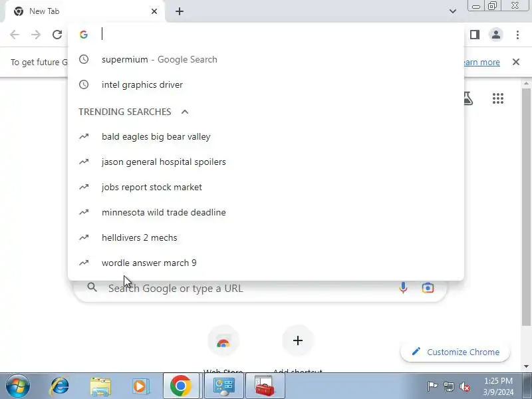Select helldivers 2 mechs suggestion
This screenshot has width=532, height=399.
click(x=266, y=238)
